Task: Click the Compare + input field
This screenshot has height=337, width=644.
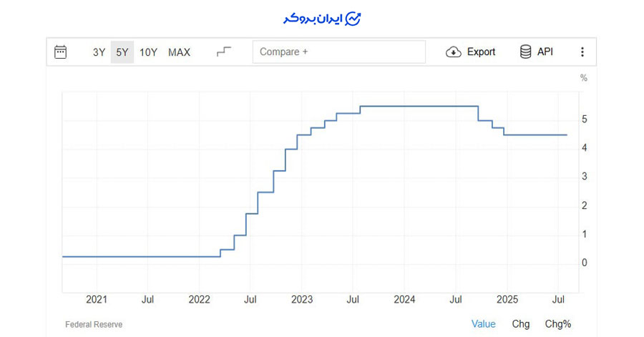Action: [x=338, y=52]
